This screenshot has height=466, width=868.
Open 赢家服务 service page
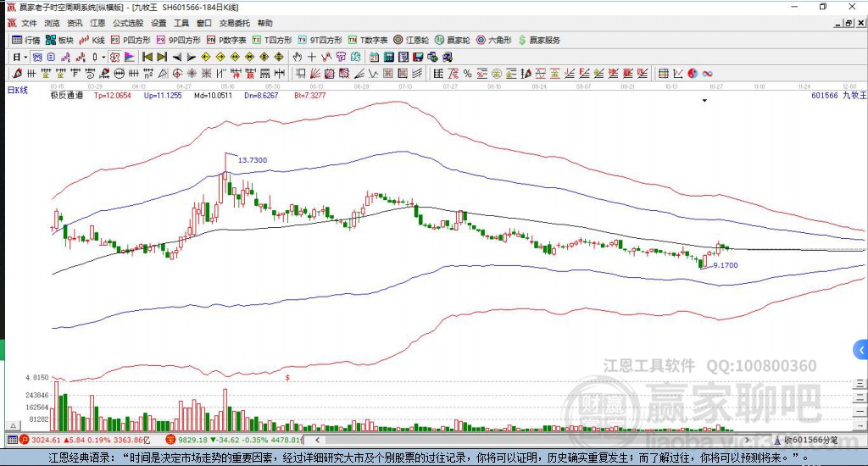click(x=539, y=40)
